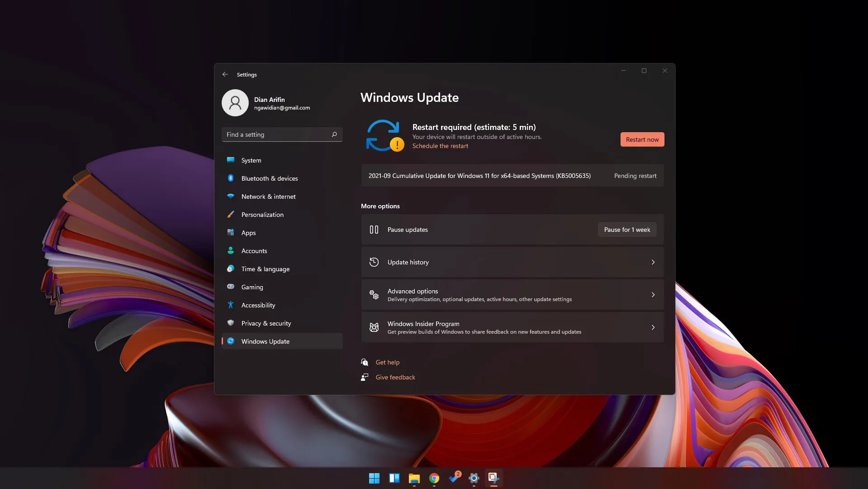Click Schedule the restart link
Viewport: 868px width, 489px height.
coord(440,146)
